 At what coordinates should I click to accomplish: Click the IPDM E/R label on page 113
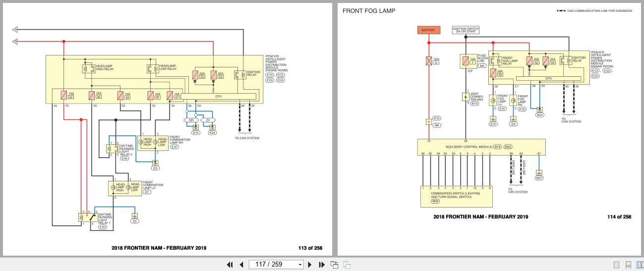pos(277,64)
